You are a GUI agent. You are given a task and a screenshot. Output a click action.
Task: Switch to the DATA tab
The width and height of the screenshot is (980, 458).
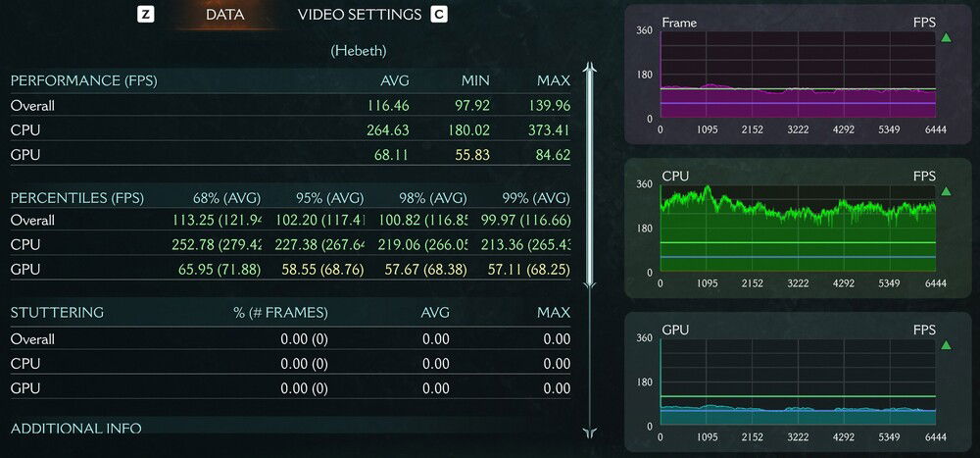[224, 15]
